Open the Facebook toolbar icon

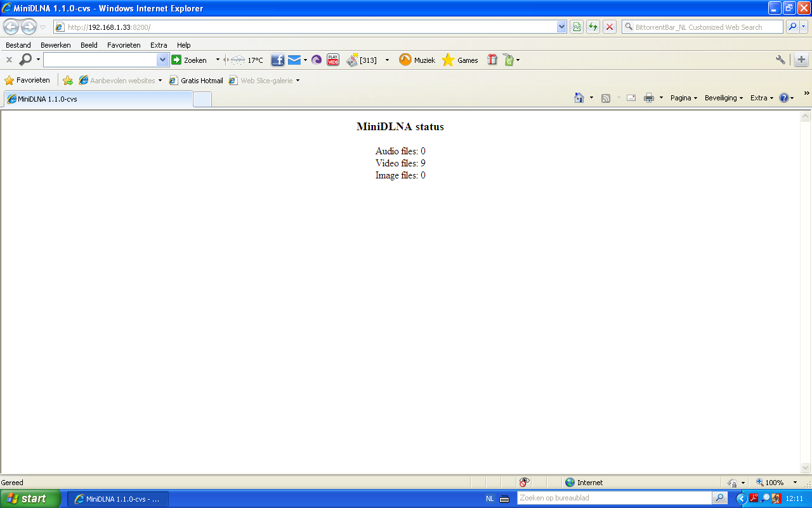click(x=277, y=60)
